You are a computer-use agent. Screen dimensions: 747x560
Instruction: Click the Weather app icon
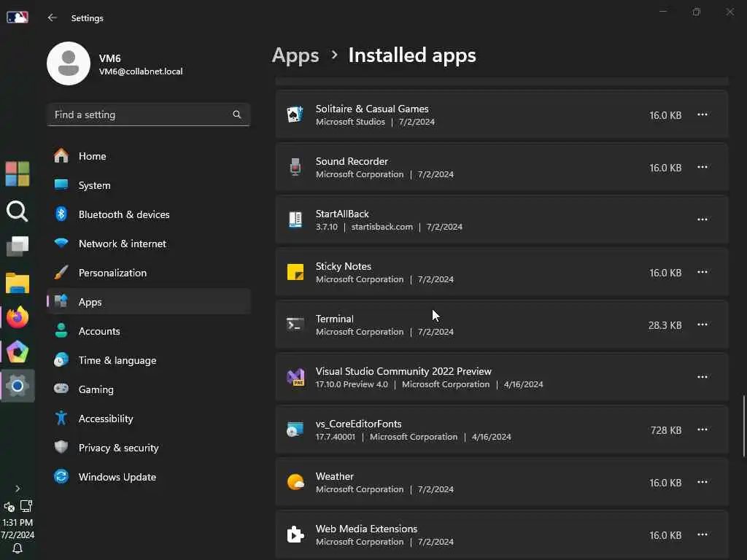[295, 482]
